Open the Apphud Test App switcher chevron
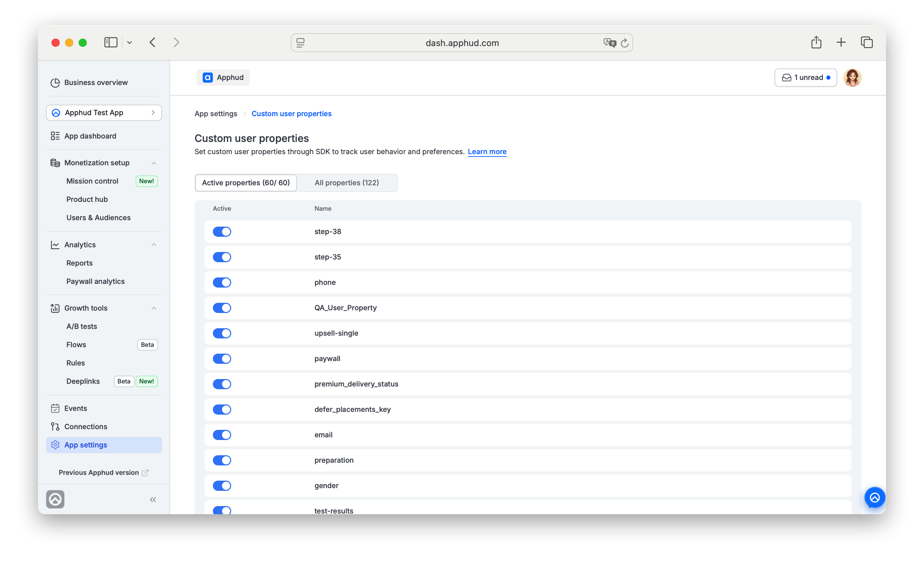Image resolution: width=924 pixels, height=565 pixels. coord(153,113)
